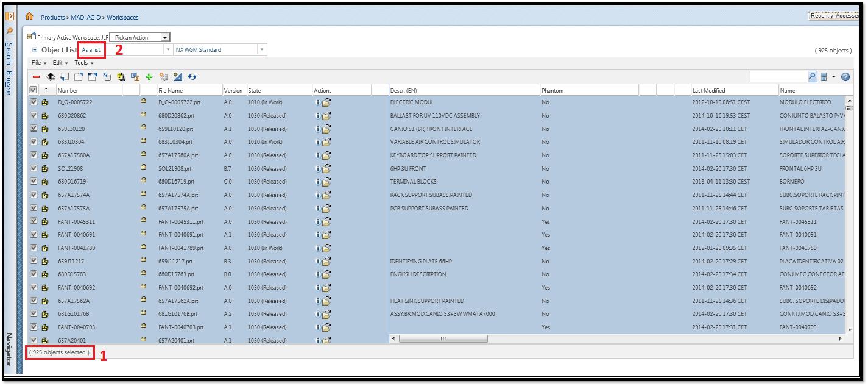The image size is (868, 386).
Task: Click the Products breadcrumb link
Action: [52, 18]
